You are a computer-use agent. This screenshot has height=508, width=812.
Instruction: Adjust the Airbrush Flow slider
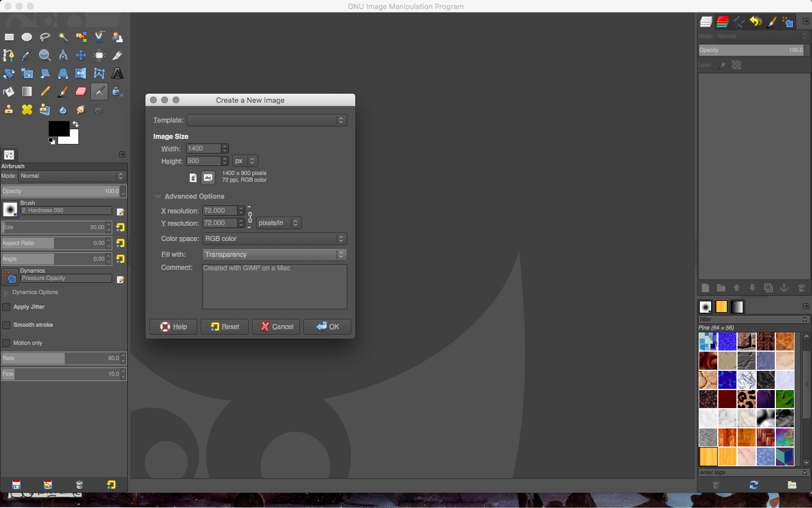64,374
